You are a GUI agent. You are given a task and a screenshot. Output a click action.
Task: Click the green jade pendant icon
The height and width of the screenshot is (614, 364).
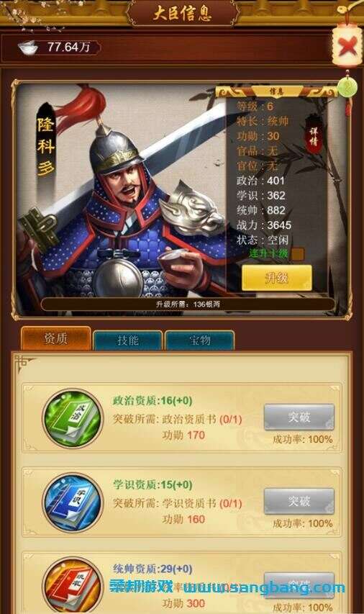[347, 87]
